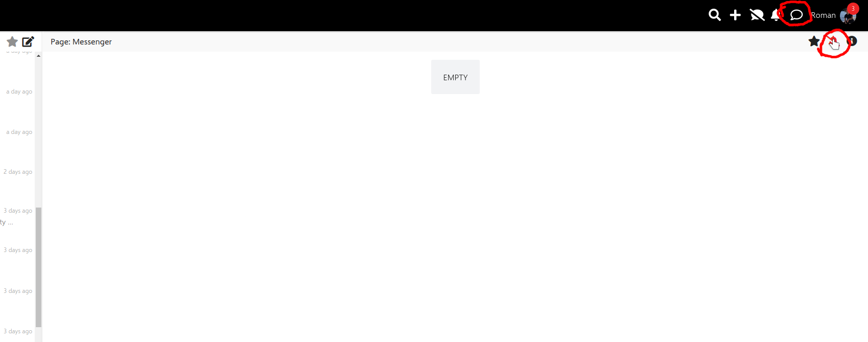Click Roman's profile avatar picture
This screenshot has width=868, height=342.
coord(848,17)
